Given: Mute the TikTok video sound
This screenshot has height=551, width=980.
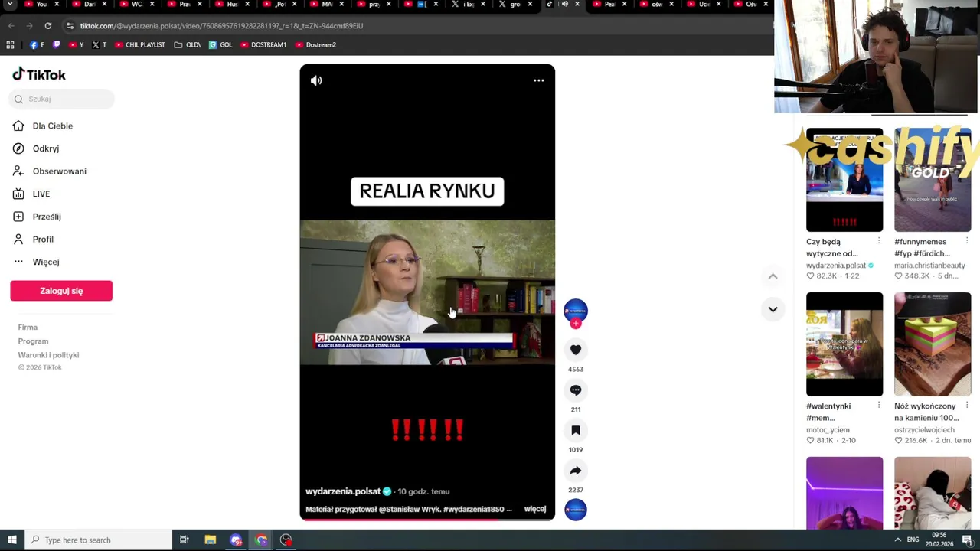Looking at the screenshot, I should pos(316,80).
